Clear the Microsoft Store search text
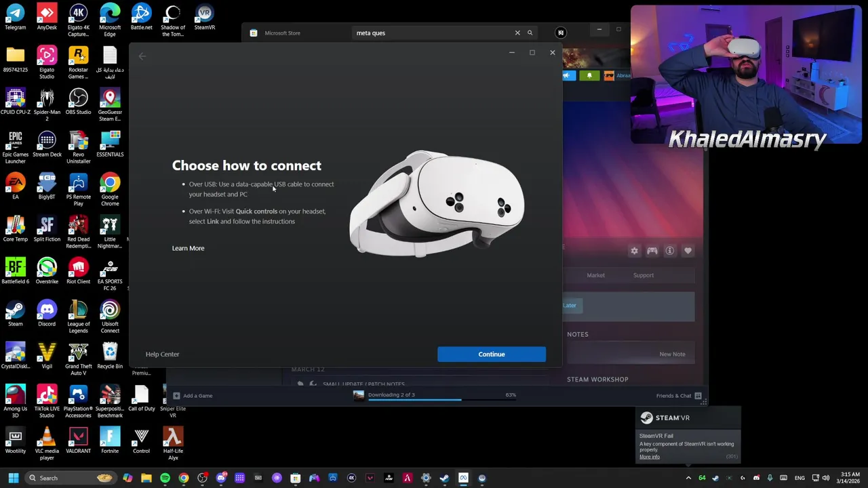The image size is (868, 488). coord(517,33)
